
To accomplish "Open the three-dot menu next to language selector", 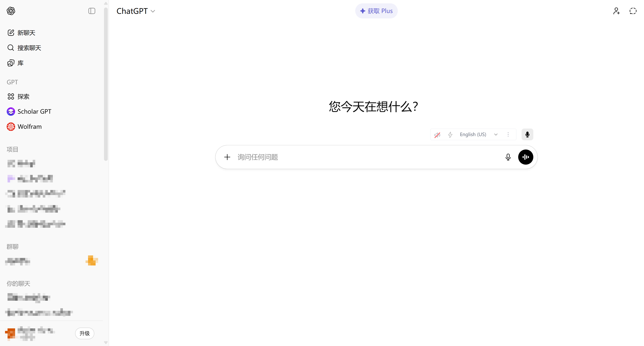I will [508, 134].
